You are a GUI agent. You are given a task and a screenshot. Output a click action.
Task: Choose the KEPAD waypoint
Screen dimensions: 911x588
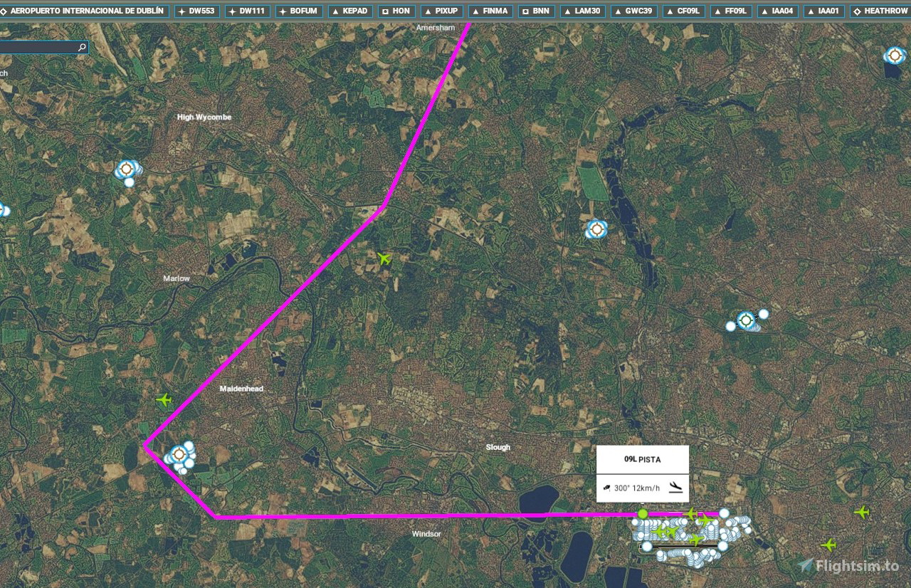(349, 11)
